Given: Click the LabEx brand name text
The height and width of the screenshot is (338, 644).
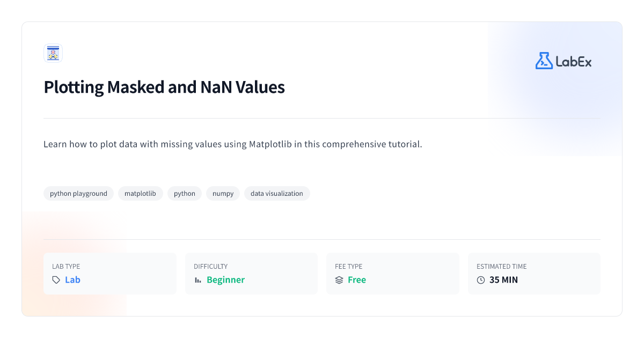Looking at the screenshot, I should [574, 62].
